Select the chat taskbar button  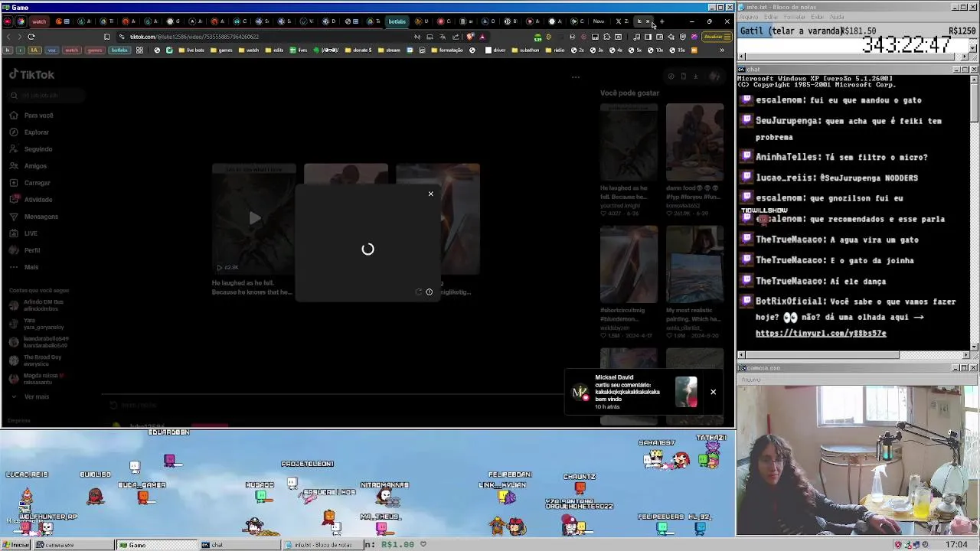pyautogui.click(x=240, y=545)
